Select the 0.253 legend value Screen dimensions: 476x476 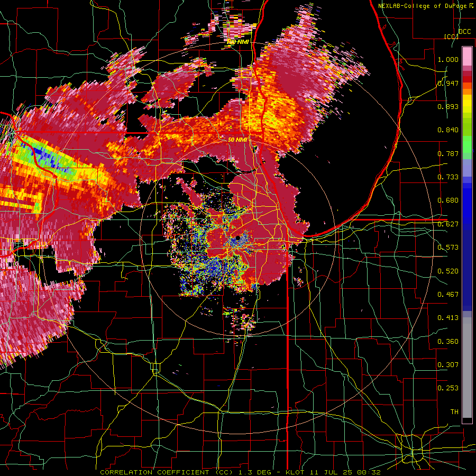(448, 388)
